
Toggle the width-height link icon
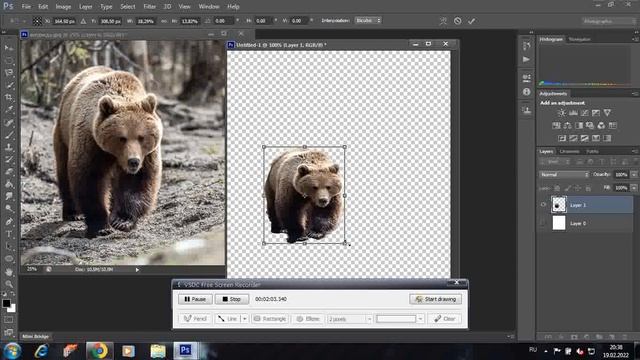coord(164,21)
